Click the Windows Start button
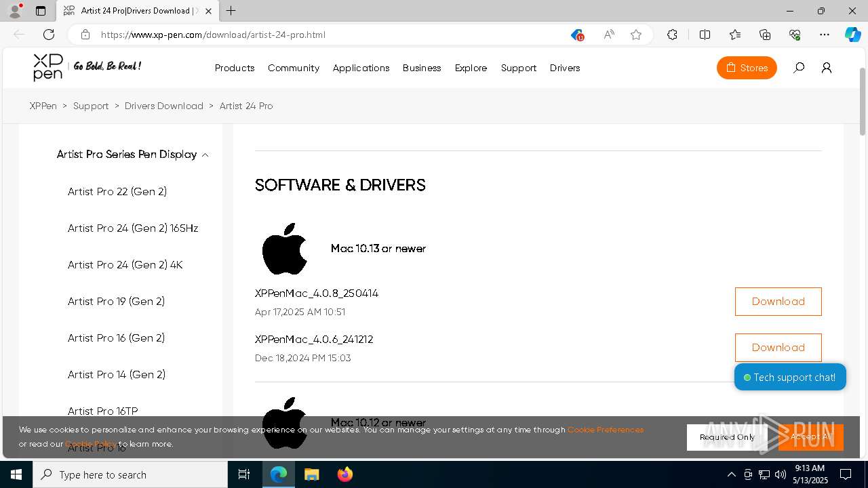The height and width of the screenshot is (488, 868). coord(16,474)
